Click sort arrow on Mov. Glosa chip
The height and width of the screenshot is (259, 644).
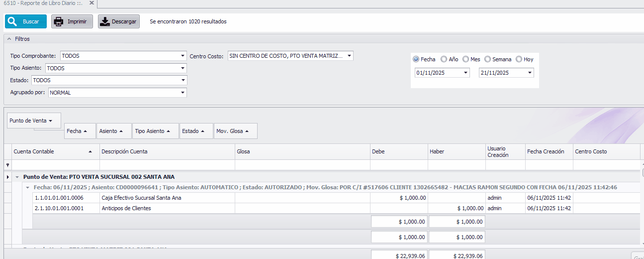click(247, 131)
